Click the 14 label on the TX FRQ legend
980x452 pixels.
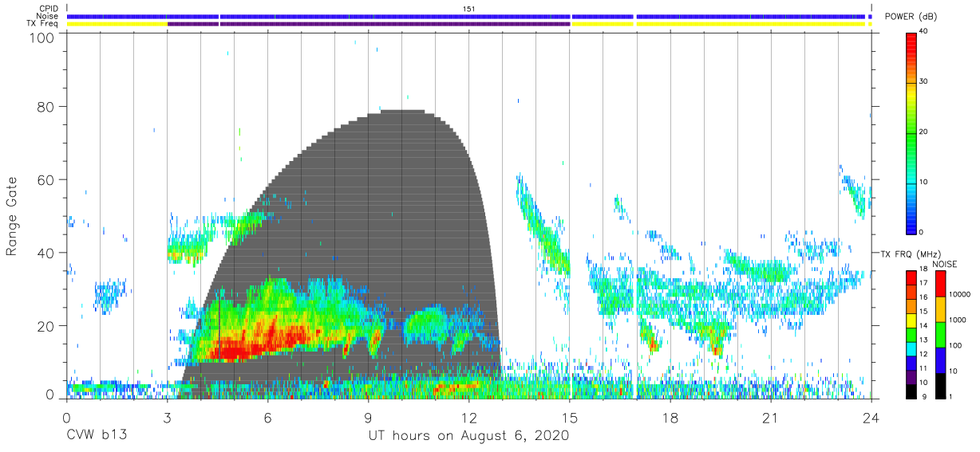pos(924,325)
